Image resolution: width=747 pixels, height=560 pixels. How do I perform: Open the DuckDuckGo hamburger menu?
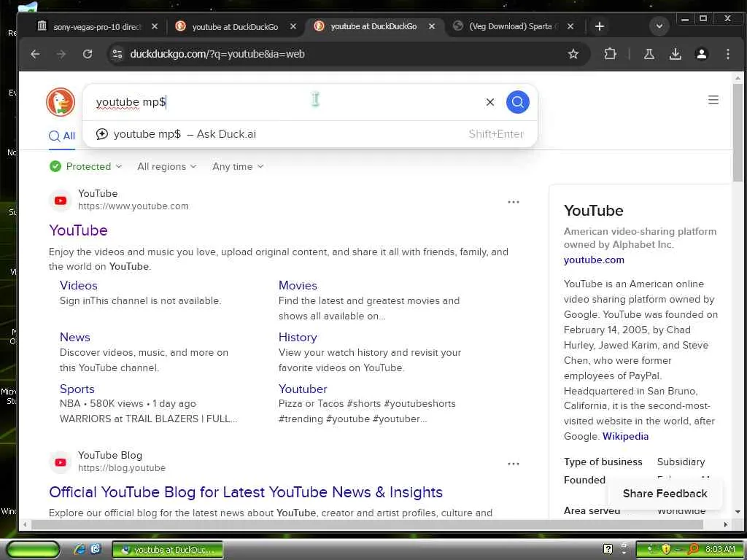(713, 100)
